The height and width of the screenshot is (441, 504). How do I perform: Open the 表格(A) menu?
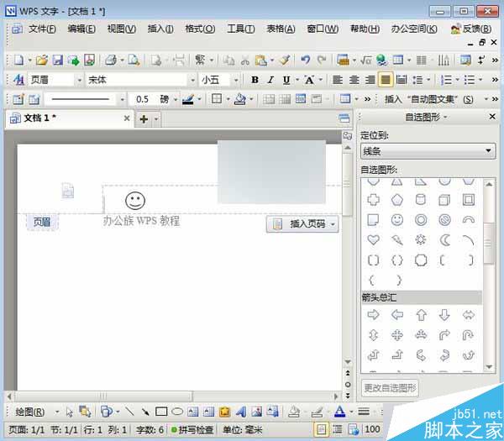coord(281,29)
